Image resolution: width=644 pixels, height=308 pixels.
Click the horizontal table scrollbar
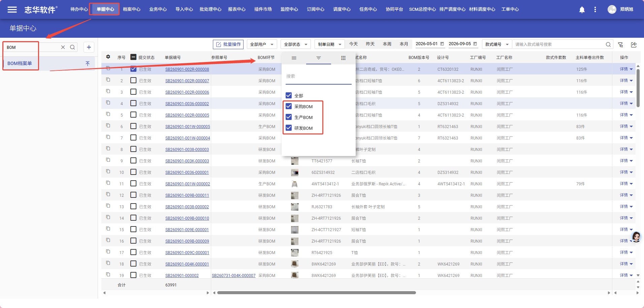pos(316,293)
